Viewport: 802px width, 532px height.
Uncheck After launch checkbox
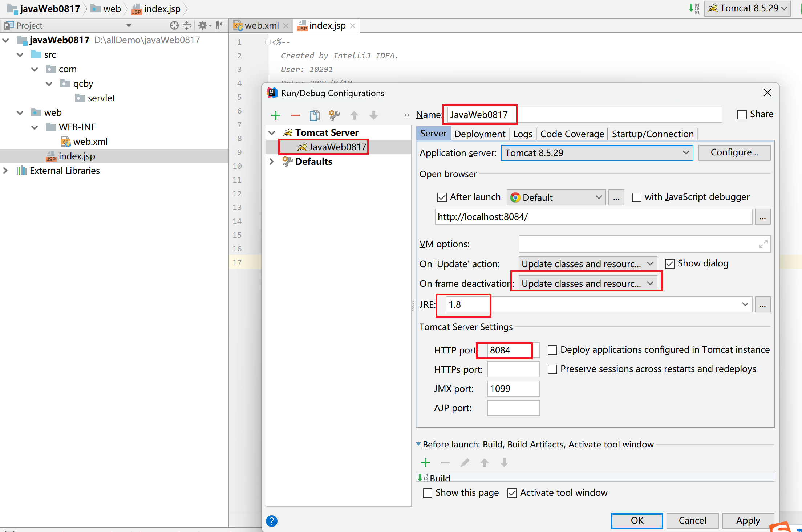click(x=442, y=197)
